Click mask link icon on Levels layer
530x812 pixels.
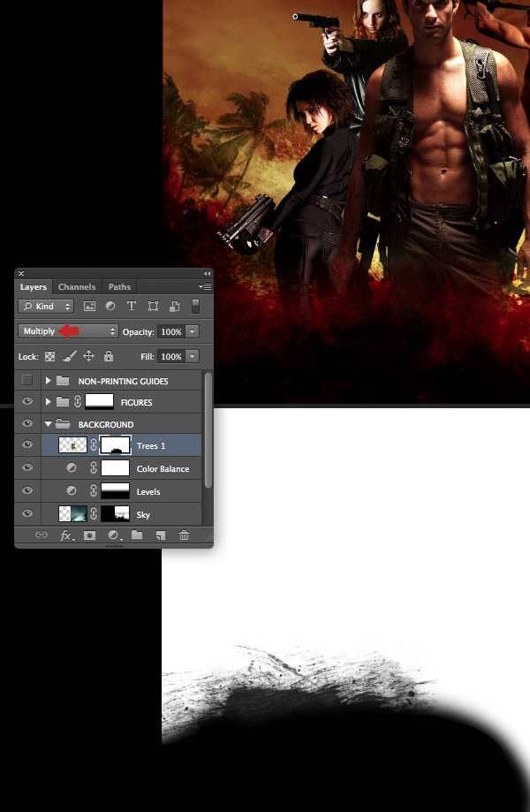(x=94, y=491)
